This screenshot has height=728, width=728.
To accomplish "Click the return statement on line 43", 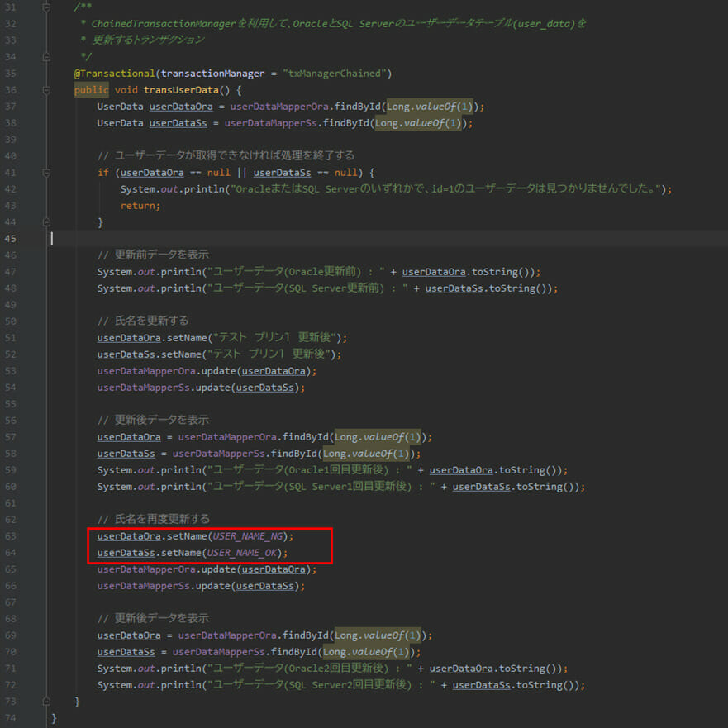I will point(140,206).
